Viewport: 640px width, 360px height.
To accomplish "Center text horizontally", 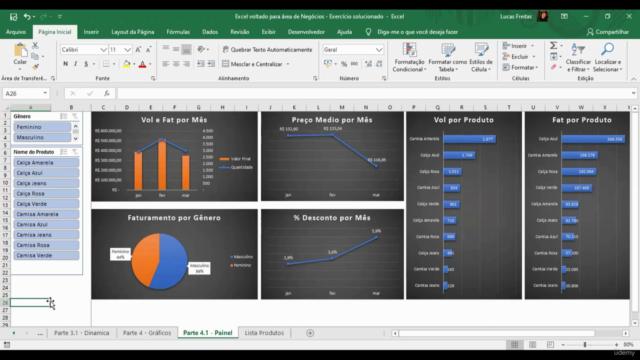I will pyautogui.click(x=176, y=64).
